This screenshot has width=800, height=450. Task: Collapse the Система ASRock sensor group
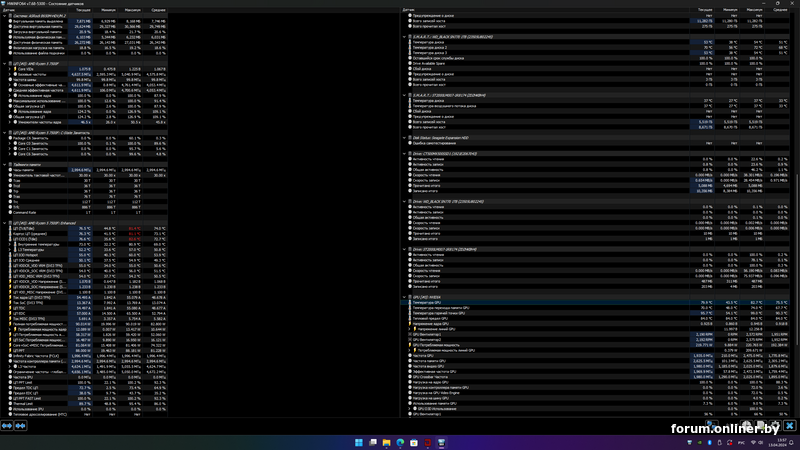5,16
